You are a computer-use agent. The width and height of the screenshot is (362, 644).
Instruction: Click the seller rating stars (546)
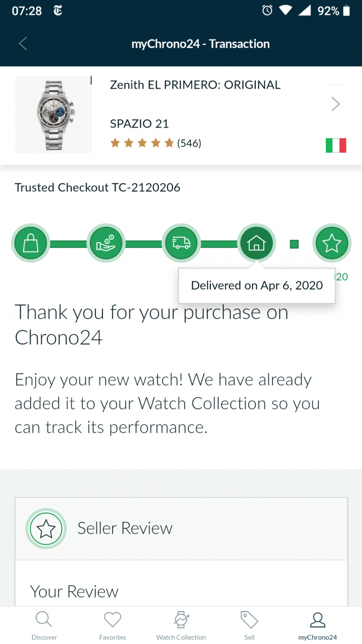(156, 143)
